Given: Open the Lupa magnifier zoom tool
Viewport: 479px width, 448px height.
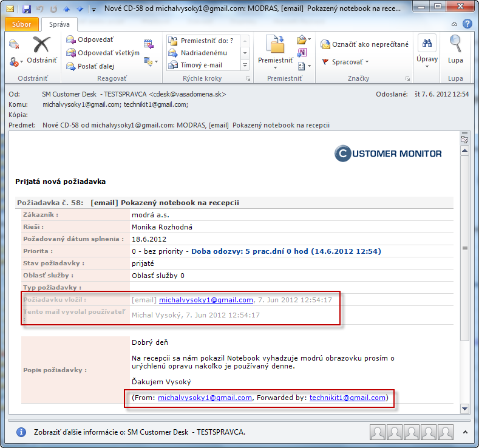Looking at the screenshot, I should point(455,49).
